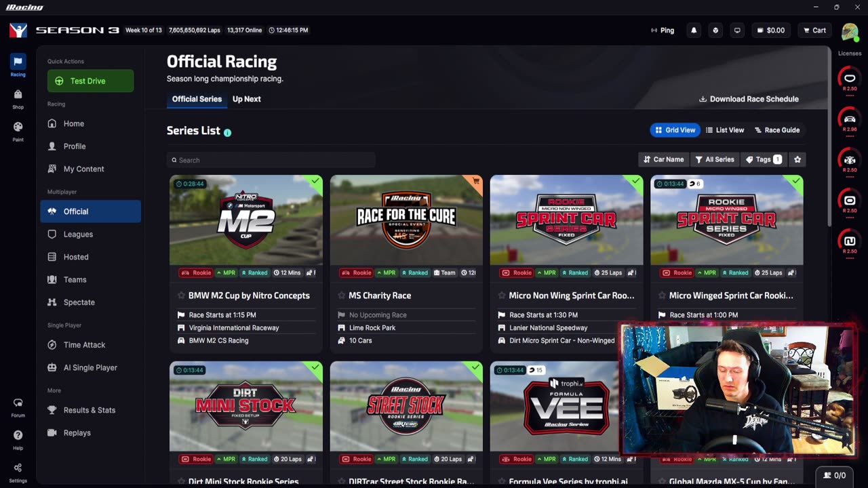Open Formula Vee series thumbnail
This screenshot has width=868, height=488.
point(566,407)
